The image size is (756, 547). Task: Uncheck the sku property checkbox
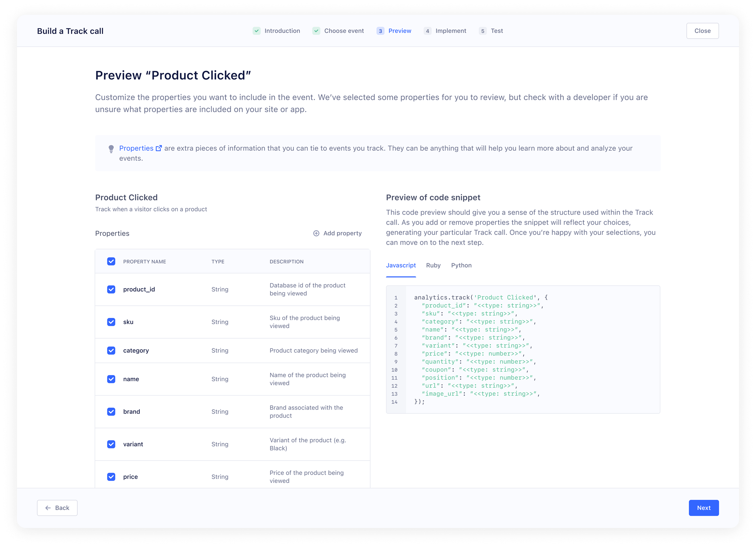[x=111, y=322]
